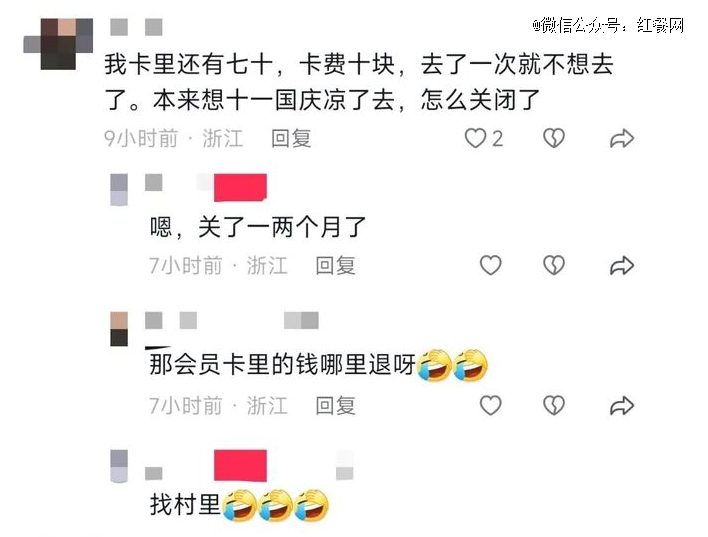Screen dimensions: 708x537
Task: Like the reply 嗯，关了一两个月了
Action: (x=490, y=265)
